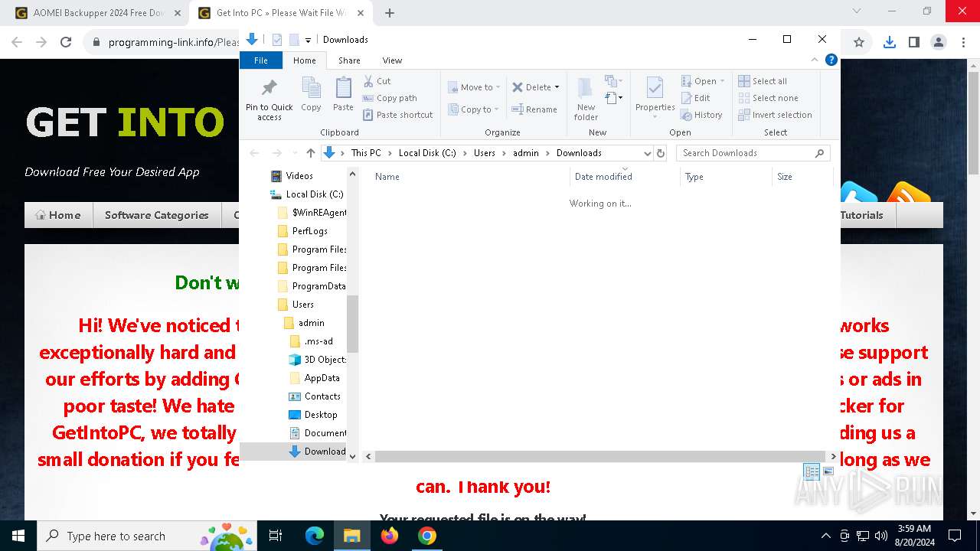Click Pin to Quick access icon

coord(269,99)
